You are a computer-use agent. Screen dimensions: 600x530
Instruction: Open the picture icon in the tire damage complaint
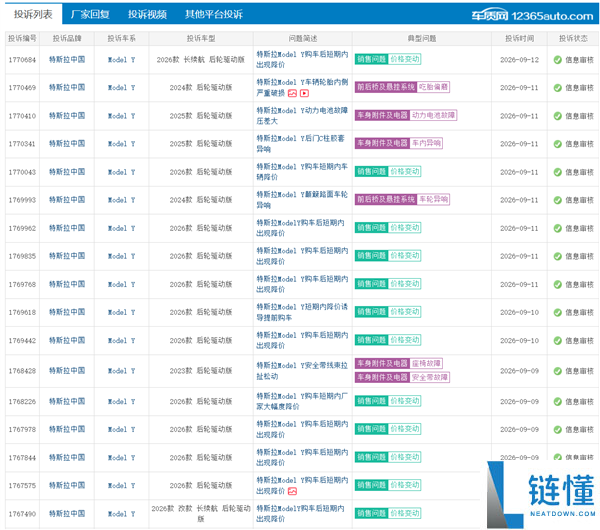(292, 93)
